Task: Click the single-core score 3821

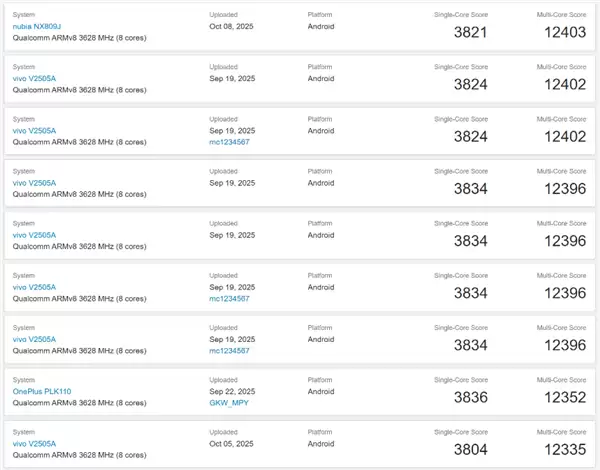Action: click(x=471, y=33)
